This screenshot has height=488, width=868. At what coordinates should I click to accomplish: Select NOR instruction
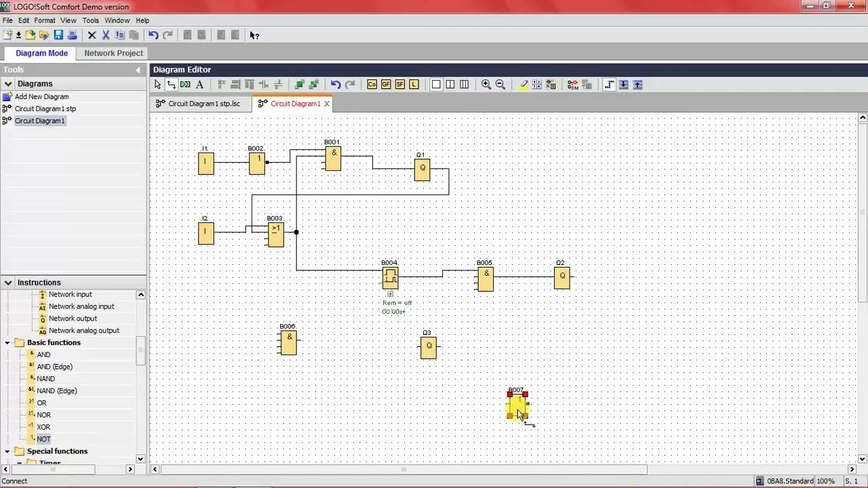point(43,415)
